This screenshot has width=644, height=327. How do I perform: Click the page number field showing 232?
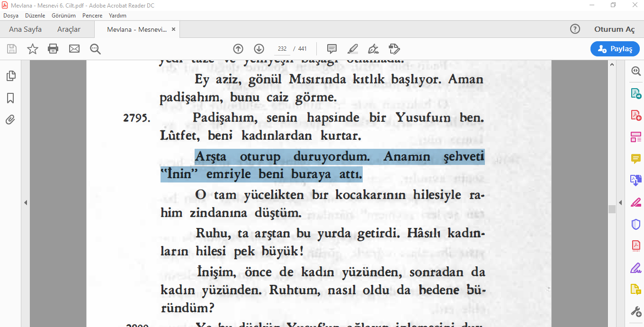(x=282, y=49)
